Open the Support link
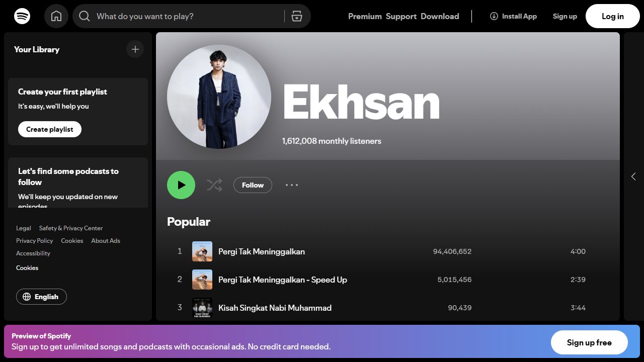This screenshot has height=362, width=644. tap(401, 16)
